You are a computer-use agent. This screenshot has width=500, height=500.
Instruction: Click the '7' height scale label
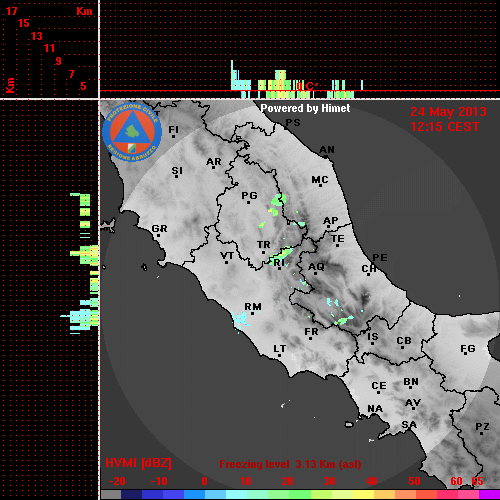coord(71,74)
